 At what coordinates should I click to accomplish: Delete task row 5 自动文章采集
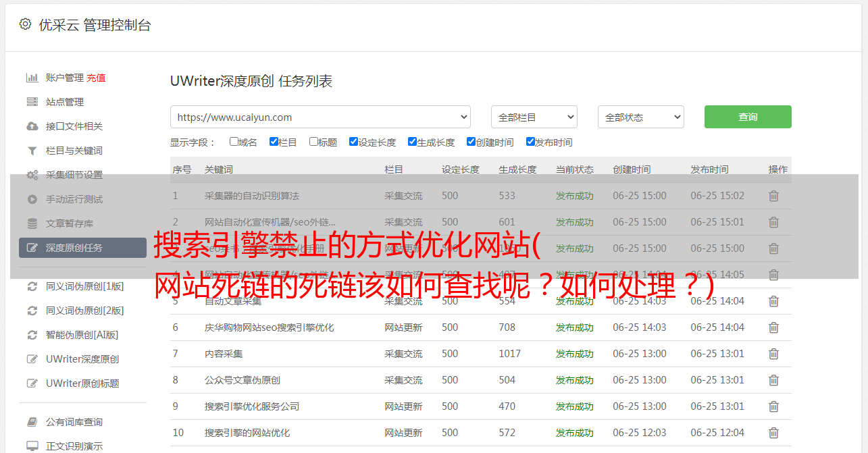pyautogui.click(x=774, y=301)
